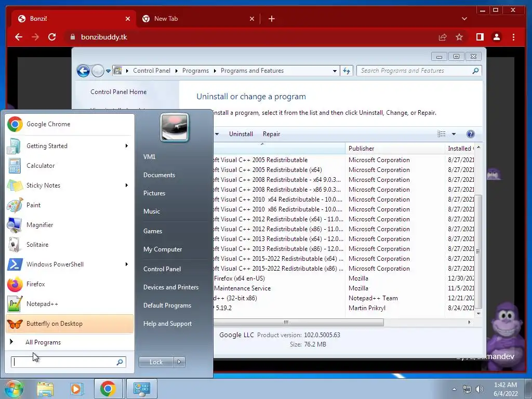Click Repair in Programs toolbar
Viewport: 532px width, 399px height.
(271, 134)
